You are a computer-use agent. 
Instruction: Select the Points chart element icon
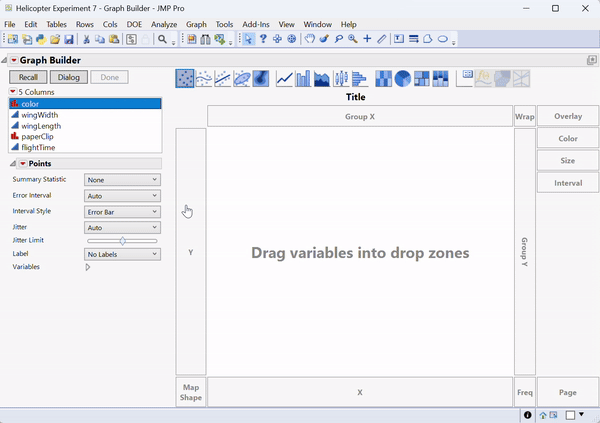(x=184, y=78)
